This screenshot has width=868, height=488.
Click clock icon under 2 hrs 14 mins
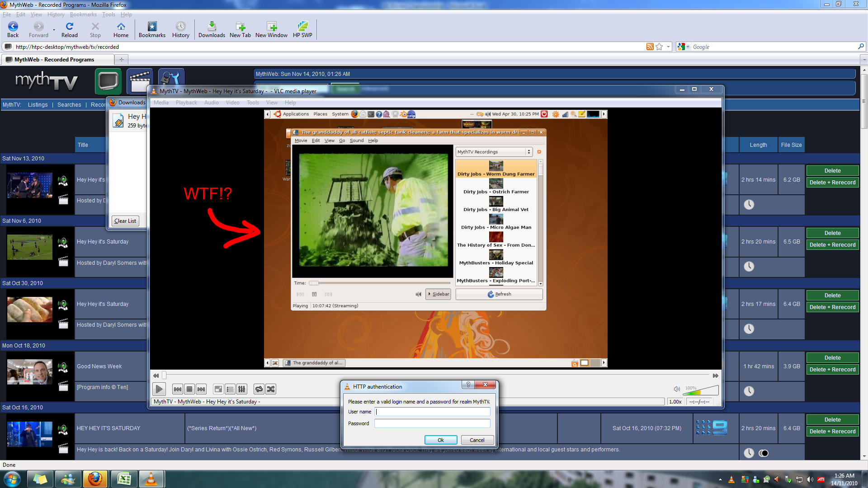[x=749, y=204]
